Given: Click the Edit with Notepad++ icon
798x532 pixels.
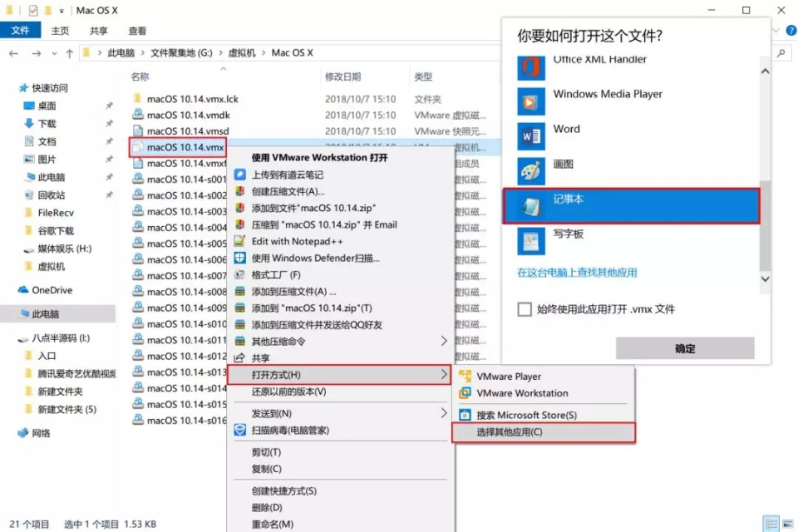Looking at the screenshot, I should click(x=239, y=241).
